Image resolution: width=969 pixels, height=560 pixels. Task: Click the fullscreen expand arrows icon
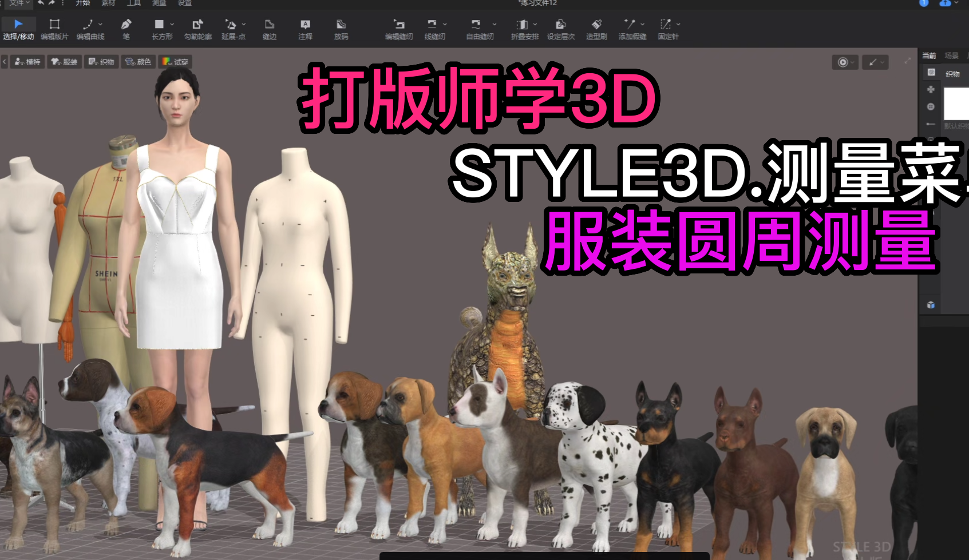(908, 61)
